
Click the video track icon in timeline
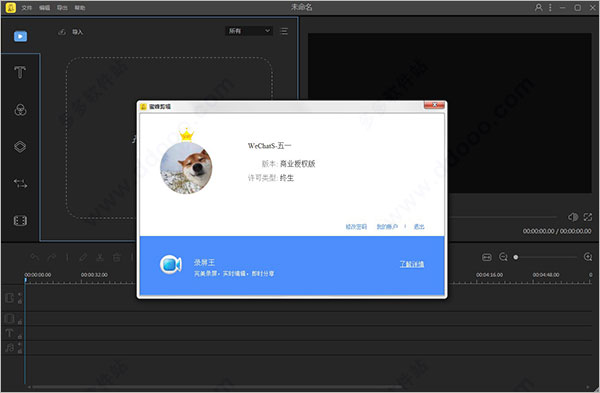[x=10, y=298]
